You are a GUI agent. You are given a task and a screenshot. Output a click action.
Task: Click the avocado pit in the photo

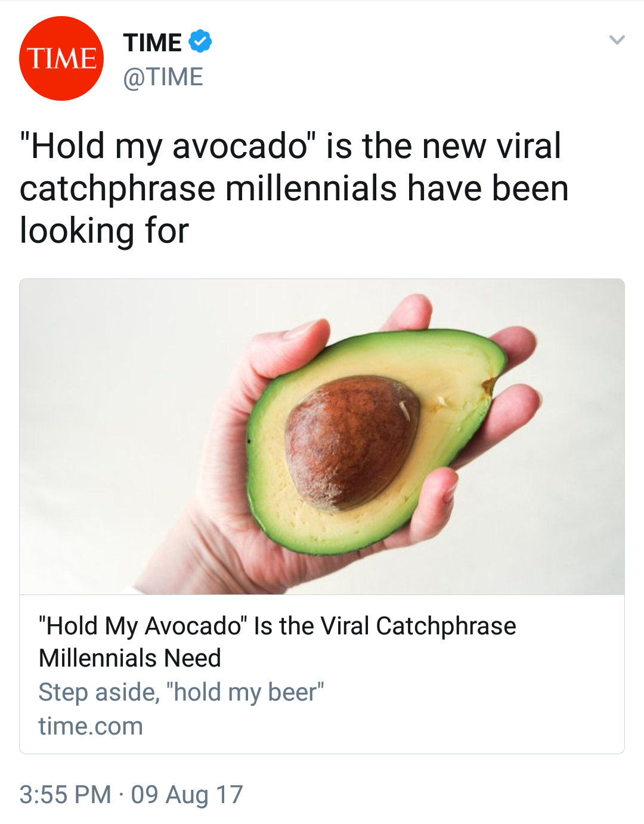[352, 441]
